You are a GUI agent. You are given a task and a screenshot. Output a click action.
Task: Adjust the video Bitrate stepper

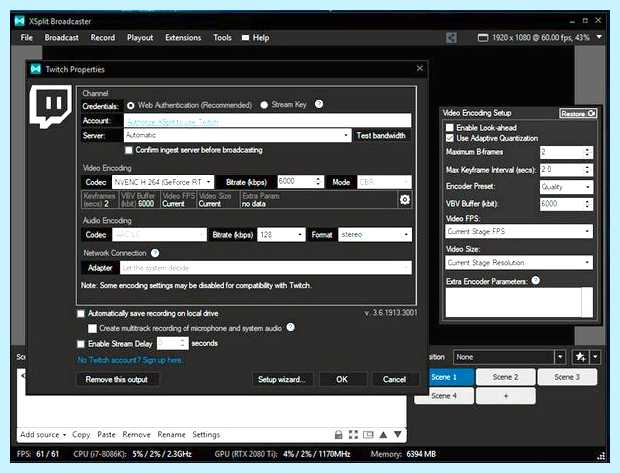318,182
